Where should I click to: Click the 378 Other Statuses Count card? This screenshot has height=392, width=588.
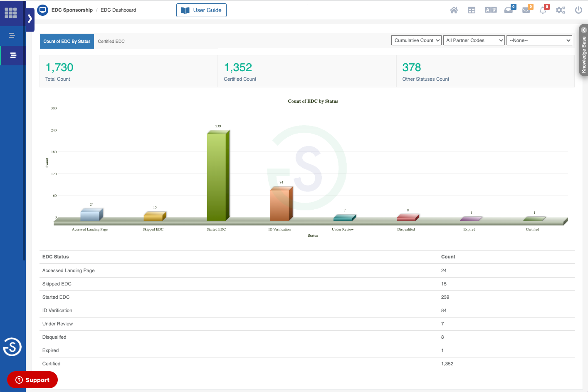point(485,71)
